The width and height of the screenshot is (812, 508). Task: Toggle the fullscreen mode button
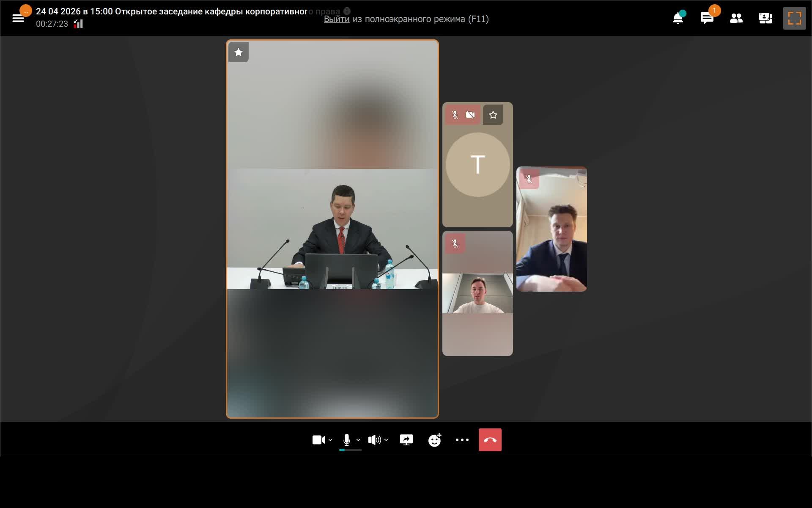pyautogui.click(x=794, y=18)
